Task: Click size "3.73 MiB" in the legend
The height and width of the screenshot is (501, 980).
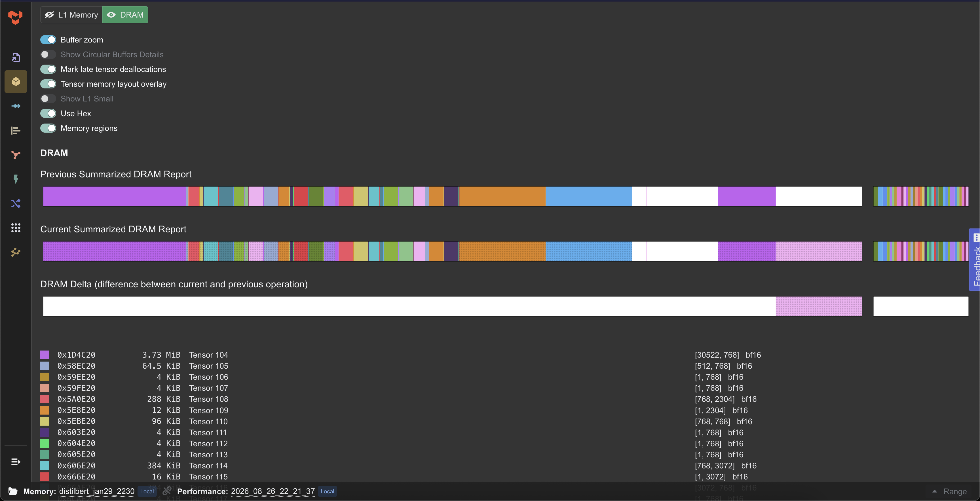Action: click(x=161, y=355)
